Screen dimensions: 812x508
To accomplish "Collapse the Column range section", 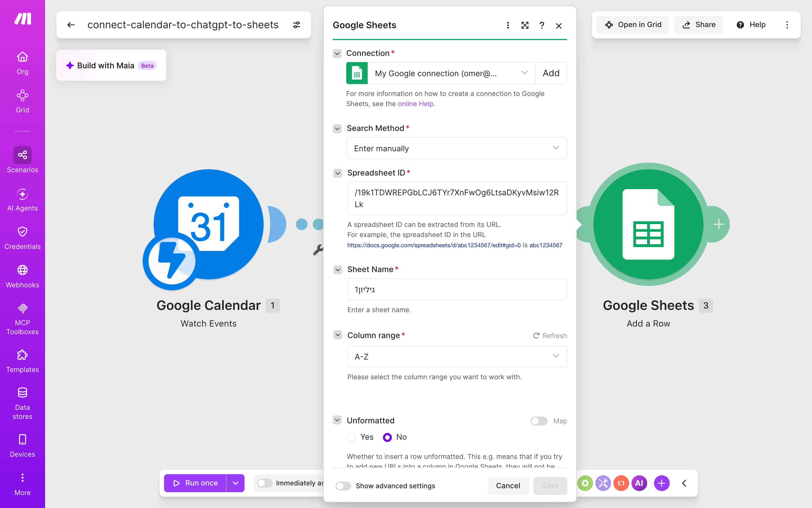I will 337,335.
